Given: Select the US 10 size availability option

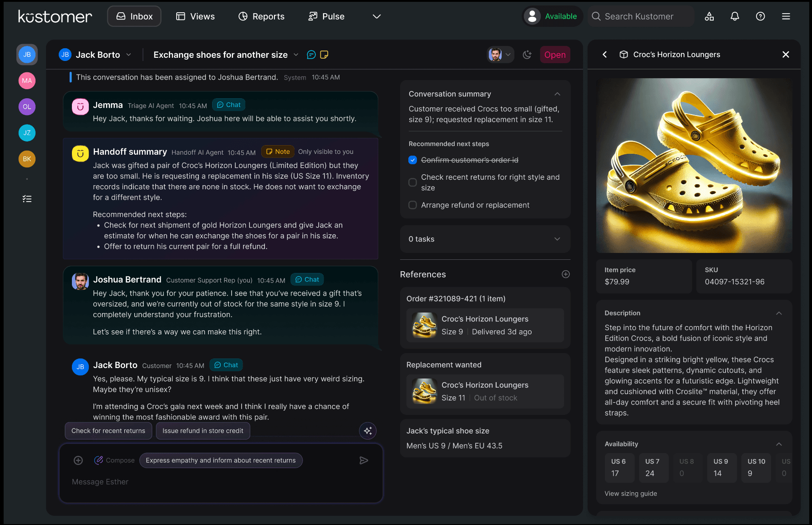Looking at the screenshot, I should point(756,468).
